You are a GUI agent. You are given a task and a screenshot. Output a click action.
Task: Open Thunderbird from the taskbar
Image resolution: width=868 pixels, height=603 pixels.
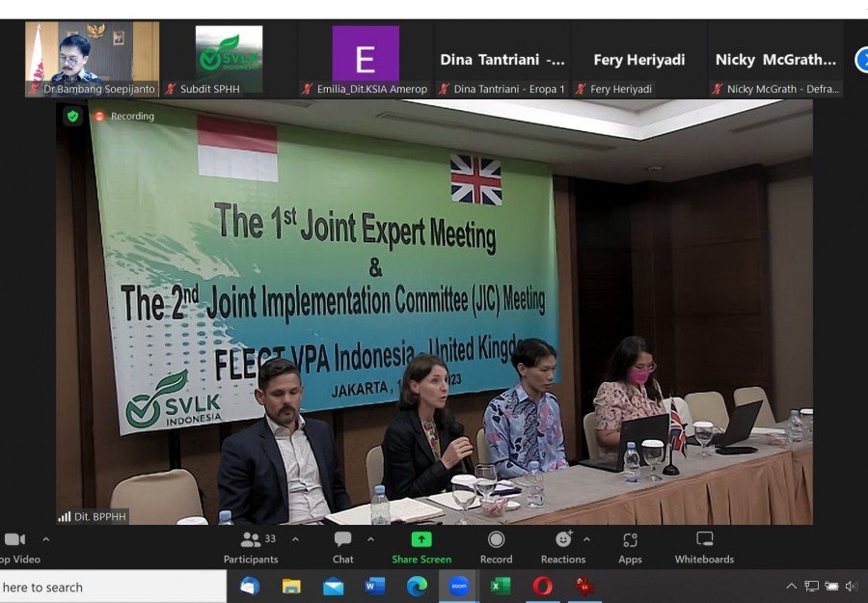[250, 586]
